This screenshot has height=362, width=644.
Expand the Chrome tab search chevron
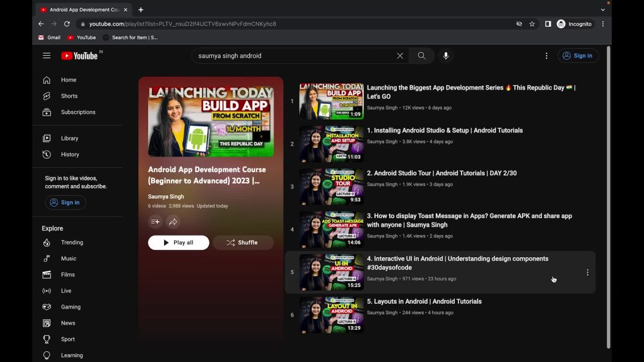click(603, 10)
